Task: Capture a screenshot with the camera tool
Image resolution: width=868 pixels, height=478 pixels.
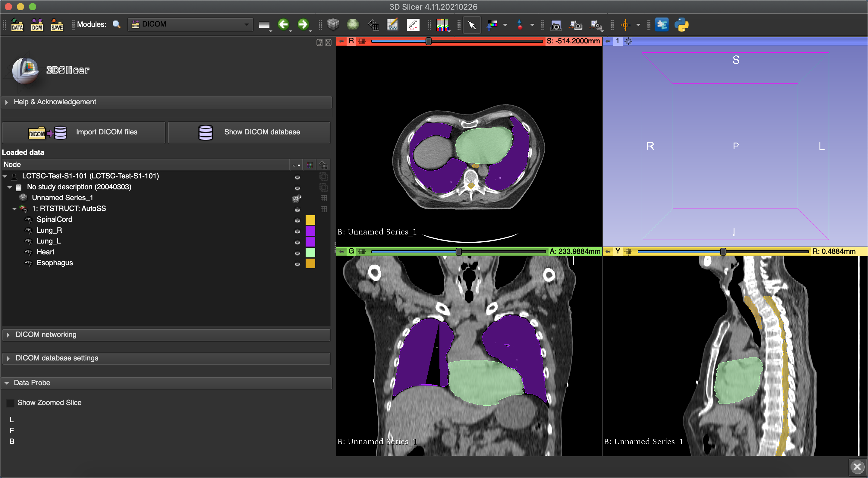Action: pos(556,25)
